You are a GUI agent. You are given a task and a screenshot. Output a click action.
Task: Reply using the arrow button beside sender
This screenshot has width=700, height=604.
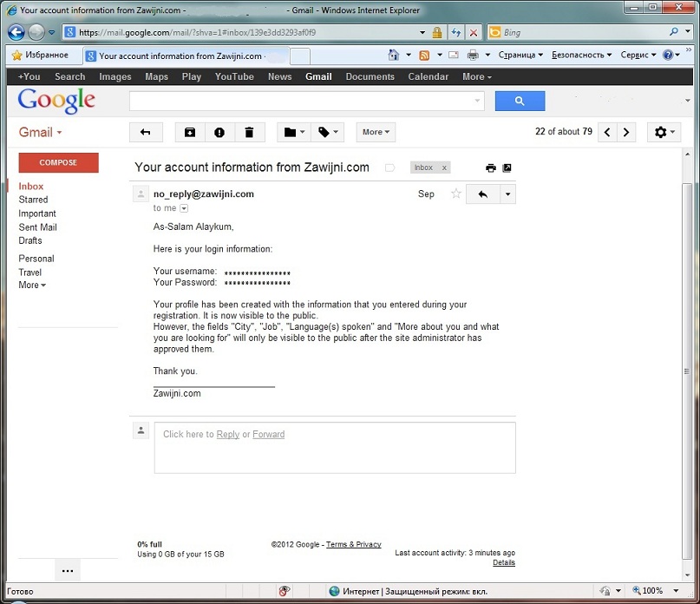click(x=482, y=194)
